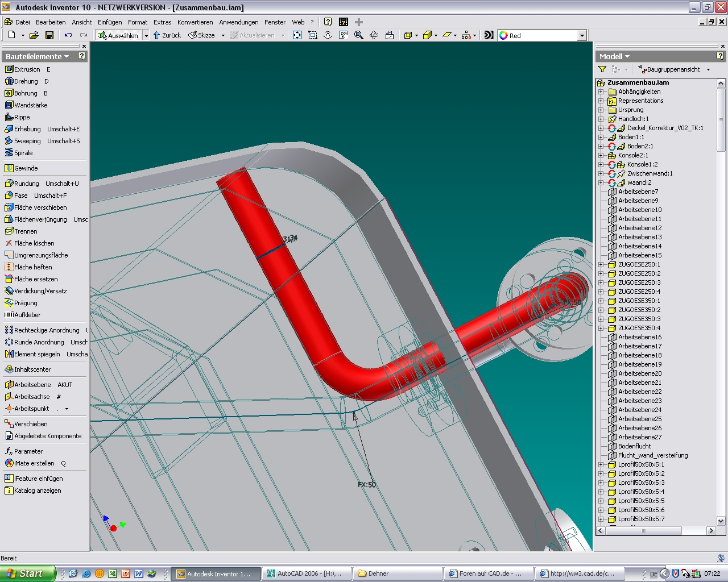728x582 pixels.
Task: Select the Extrusion feature tool
Action: [27, 69]
